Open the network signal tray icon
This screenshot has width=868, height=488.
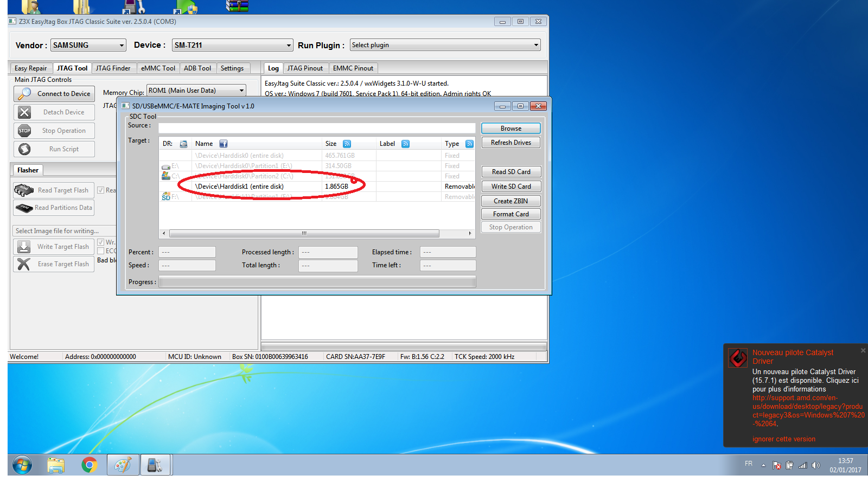pos(803,465)
